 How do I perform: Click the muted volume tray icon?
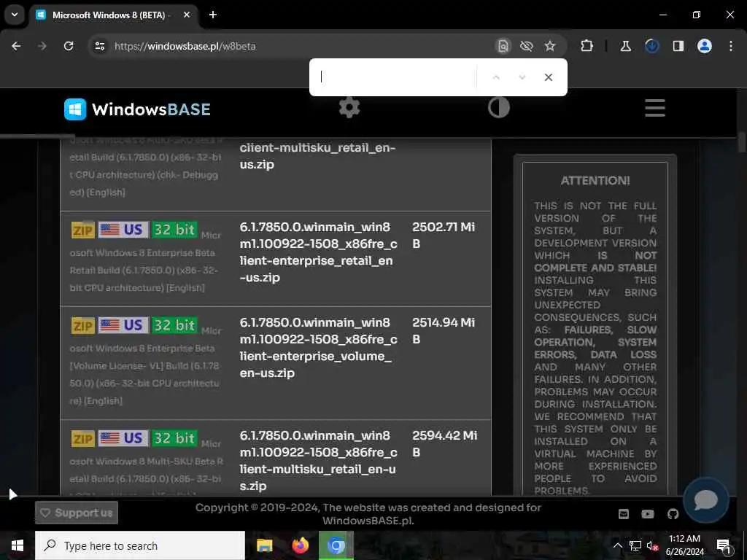coord(651,545)
